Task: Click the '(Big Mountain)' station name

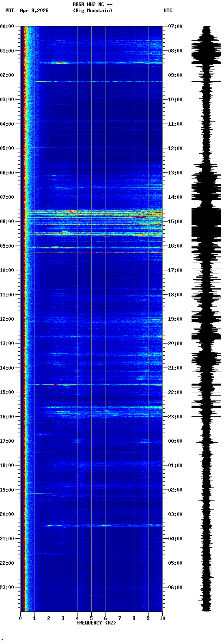Action: [x=93, y=11]
